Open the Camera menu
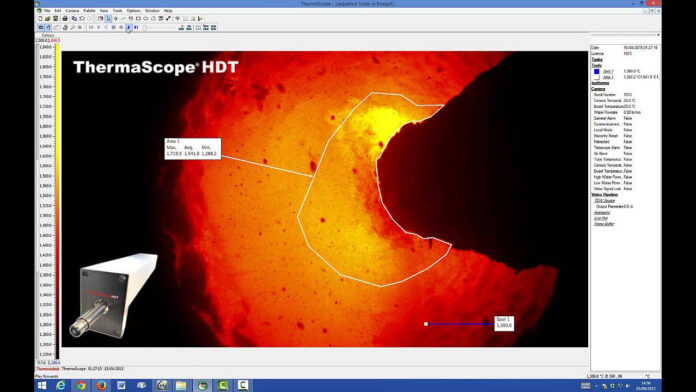The width and height of the screenshot is (696, 392). point(72,11)
